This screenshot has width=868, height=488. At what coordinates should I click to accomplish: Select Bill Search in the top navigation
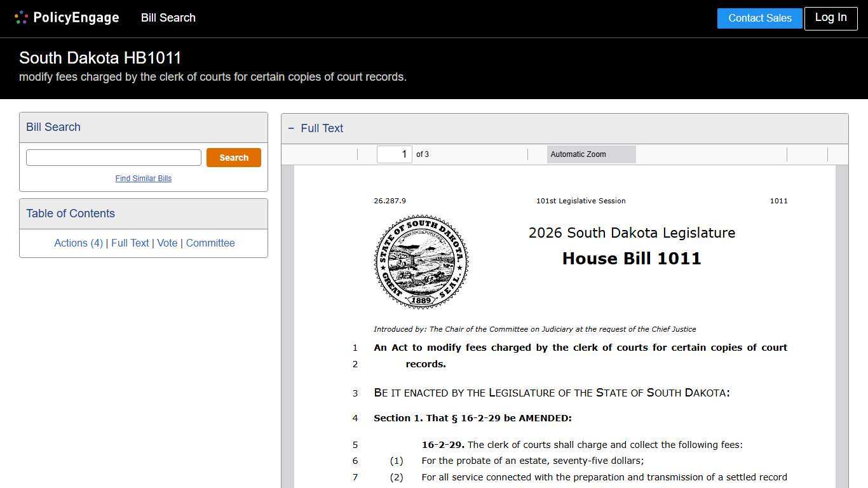click(x=168, y=18)
